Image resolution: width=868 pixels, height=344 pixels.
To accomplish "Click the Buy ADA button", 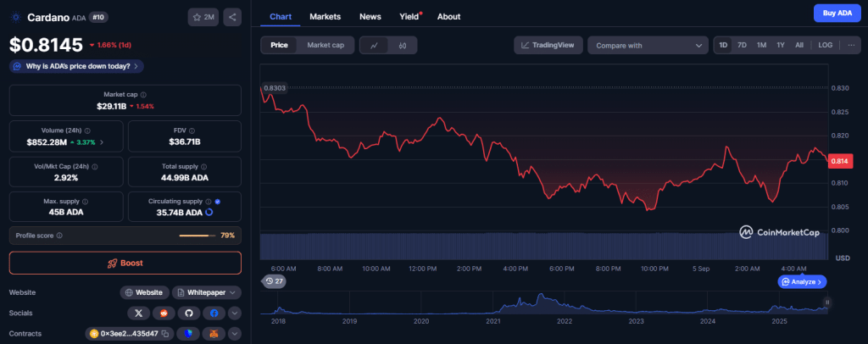I will [x=837, y=13].
